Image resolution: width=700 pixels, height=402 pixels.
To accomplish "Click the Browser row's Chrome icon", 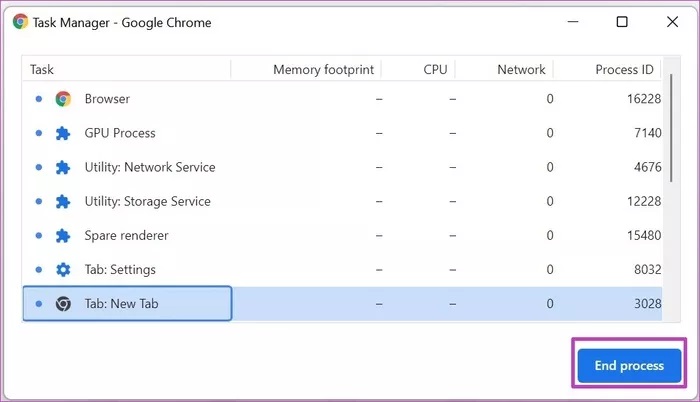I will tap(63, 99).
